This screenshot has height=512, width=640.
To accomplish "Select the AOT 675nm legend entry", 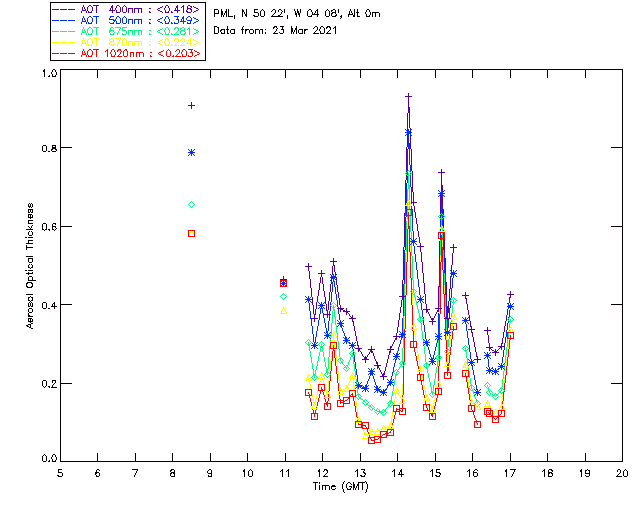I will 126,31.
